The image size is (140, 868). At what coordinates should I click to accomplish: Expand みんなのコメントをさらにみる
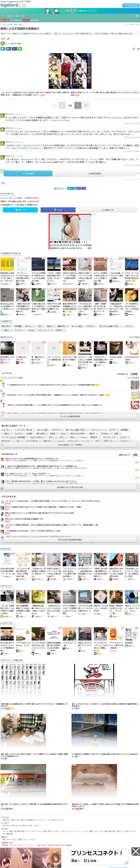point(70,487)
